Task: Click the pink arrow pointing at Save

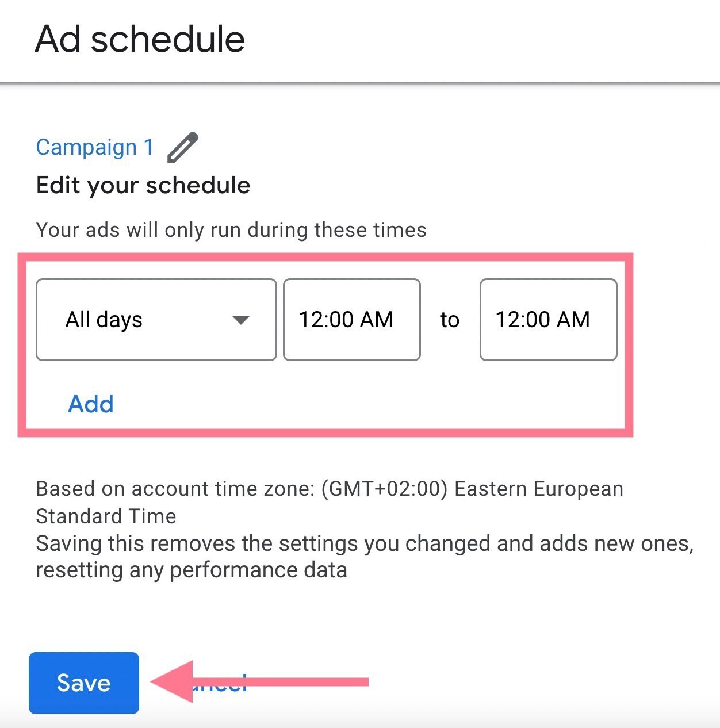Action: coord(259,682)
